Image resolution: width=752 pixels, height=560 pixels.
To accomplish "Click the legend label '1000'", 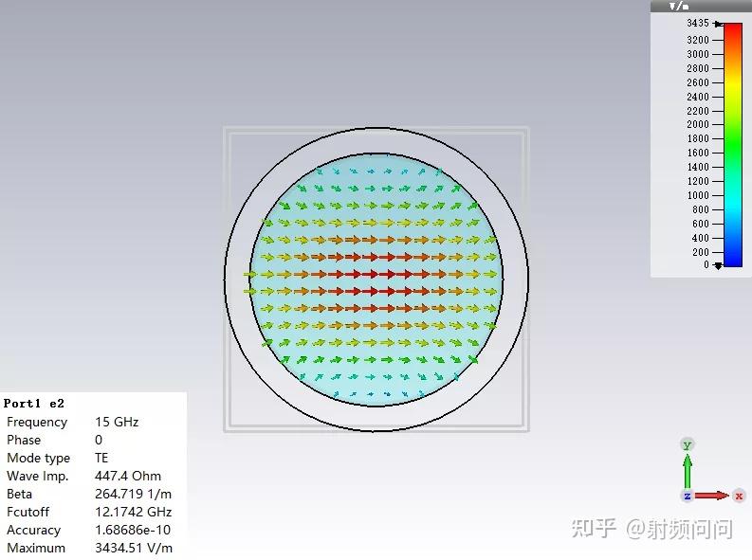I will point(697,195).
